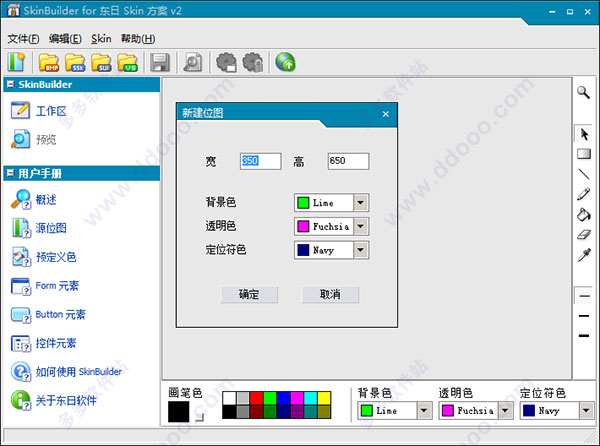Click 取消 button in dialog
This screenshot has height=446, width=600.
pos(330,294)
